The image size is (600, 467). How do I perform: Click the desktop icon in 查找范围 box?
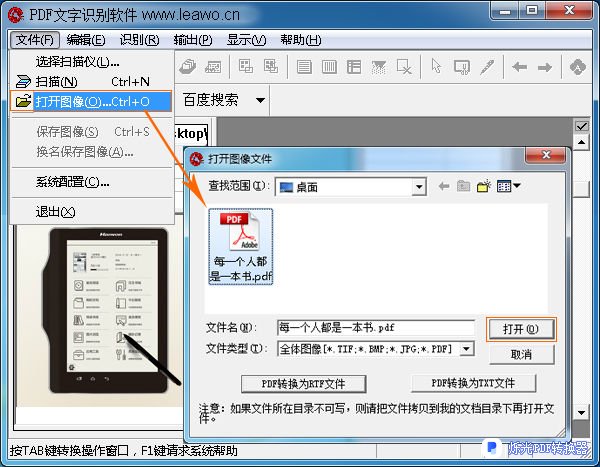(x=286, y=187)
